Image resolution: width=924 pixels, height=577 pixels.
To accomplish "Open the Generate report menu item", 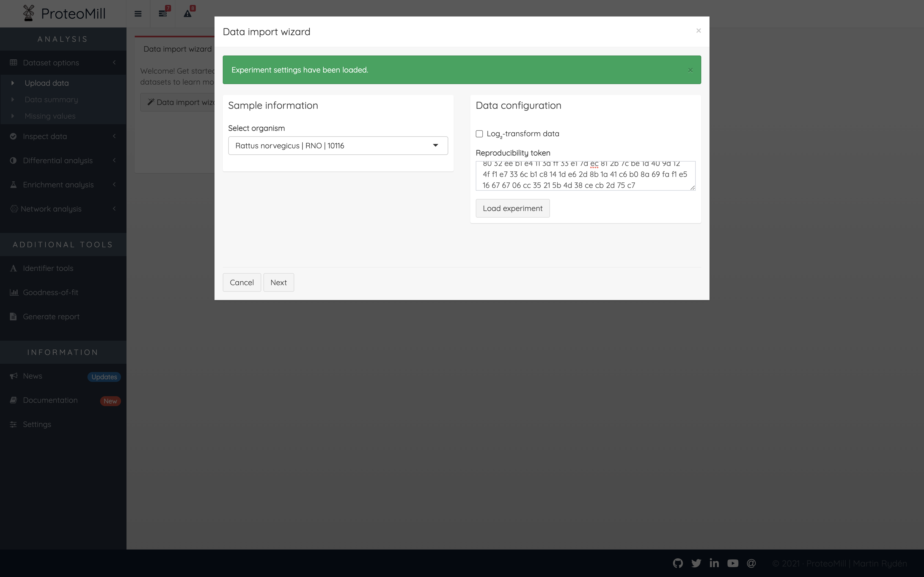I will [51, 317].
